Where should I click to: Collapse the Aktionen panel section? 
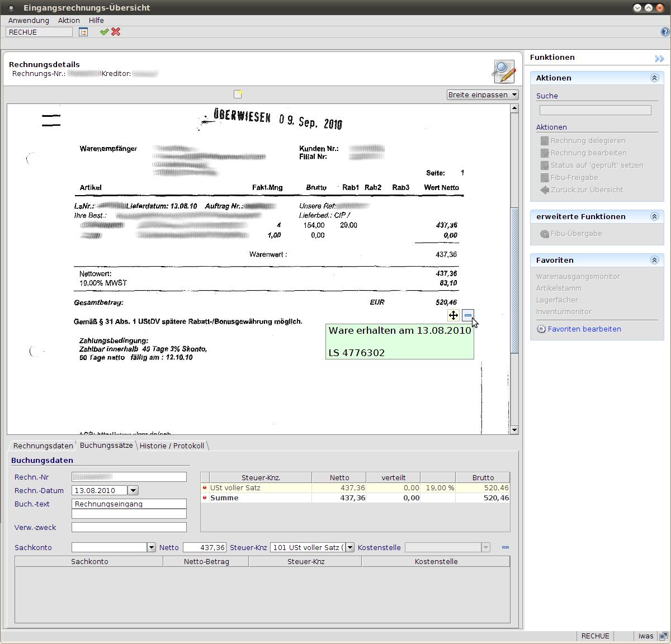pyautogui.click(x=654, y=78)
